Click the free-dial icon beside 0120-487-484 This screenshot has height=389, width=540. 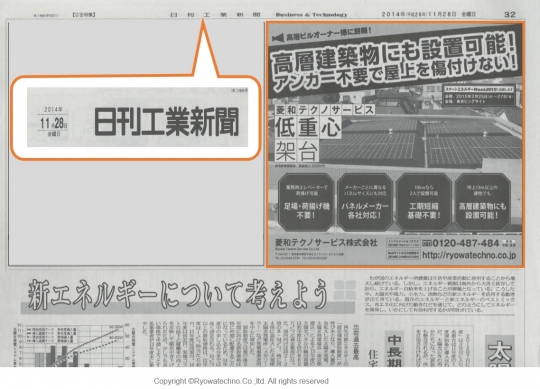click(427, 243)
